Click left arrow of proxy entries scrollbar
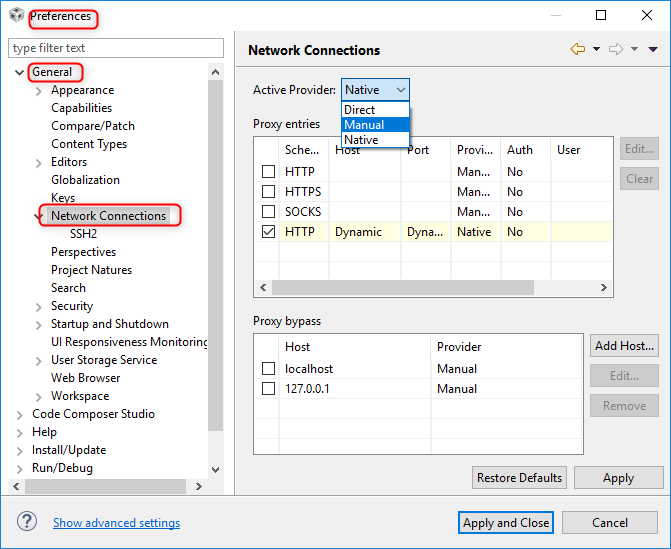 (263, 288)
